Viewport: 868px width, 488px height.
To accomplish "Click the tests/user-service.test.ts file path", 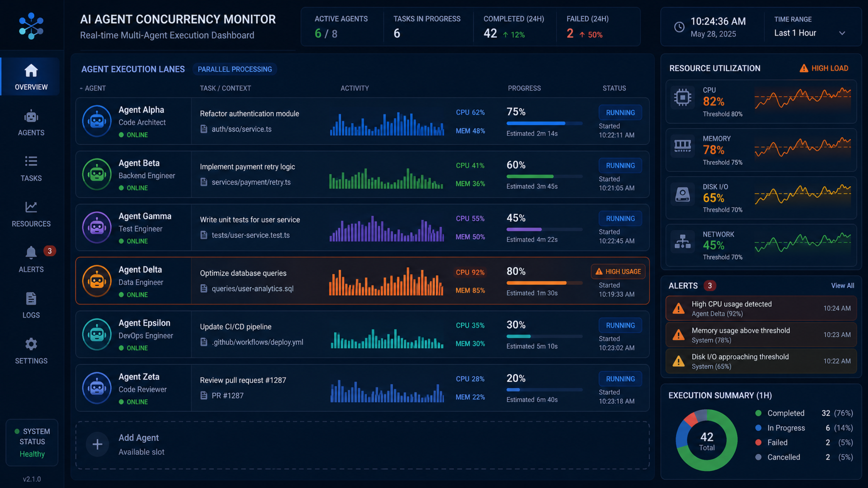I will pyautogui.click(x=250, y=235).
